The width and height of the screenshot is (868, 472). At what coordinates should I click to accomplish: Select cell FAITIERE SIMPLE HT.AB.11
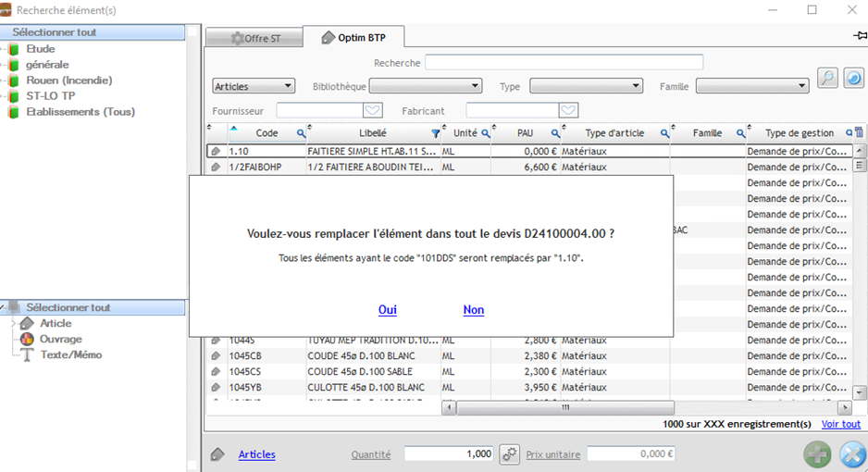point(373,151)
